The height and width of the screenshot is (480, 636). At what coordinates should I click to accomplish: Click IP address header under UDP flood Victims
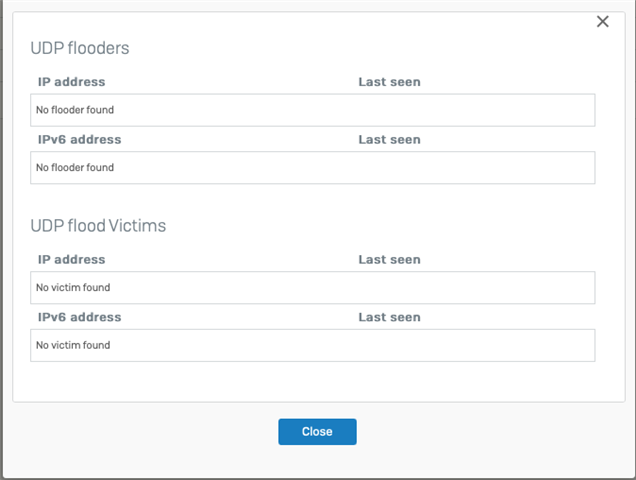[71, 260]
